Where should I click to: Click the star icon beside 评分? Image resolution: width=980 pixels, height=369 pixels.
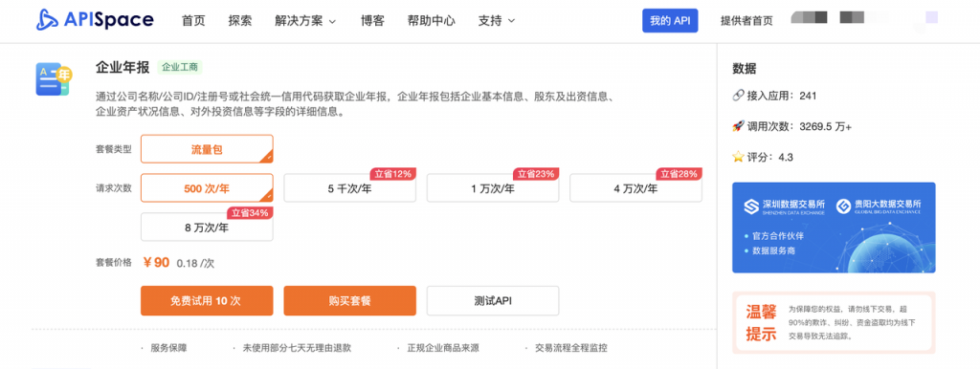pyautogui.click(x=738, y=157)
